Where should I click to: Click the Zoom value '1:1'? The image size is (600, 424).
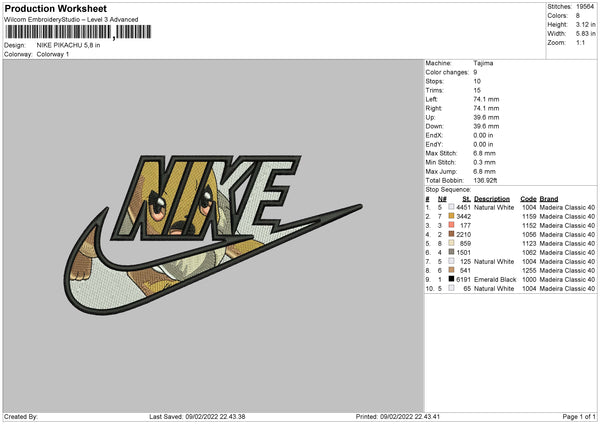coord(580,42)
